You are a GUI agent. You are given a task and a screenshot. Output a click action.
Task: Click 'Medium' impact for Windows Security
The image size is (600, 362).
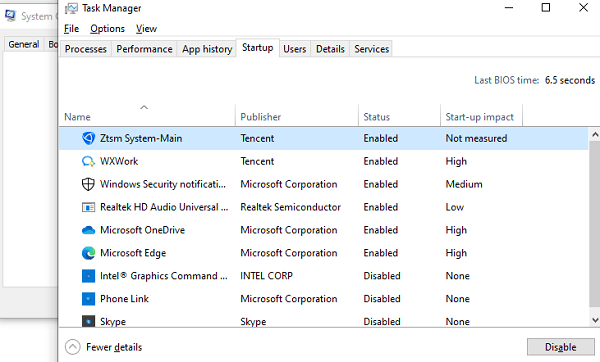click(x=464, y=184)
